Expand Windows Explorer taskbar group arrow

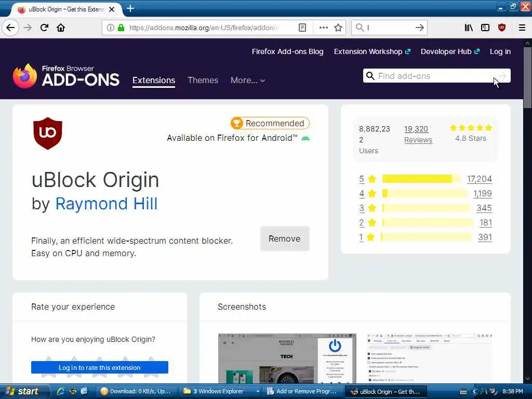coord(258,391)
